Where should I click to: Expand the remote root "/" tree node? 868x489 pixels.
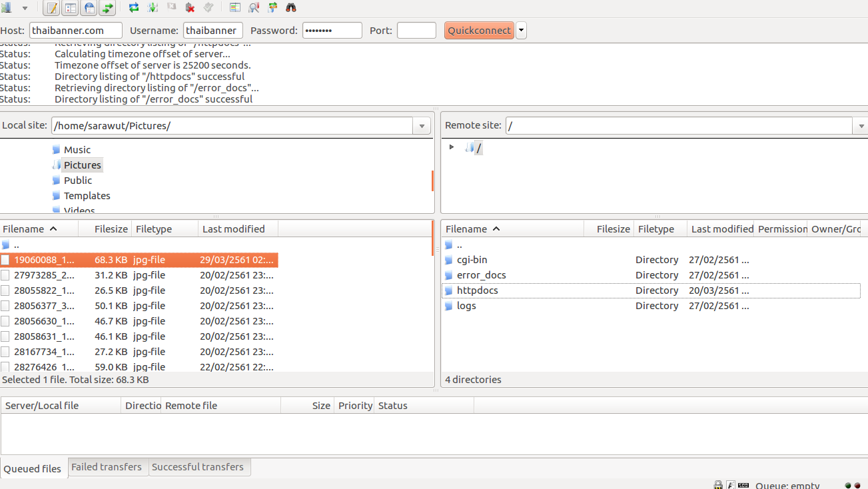(452, 147)
